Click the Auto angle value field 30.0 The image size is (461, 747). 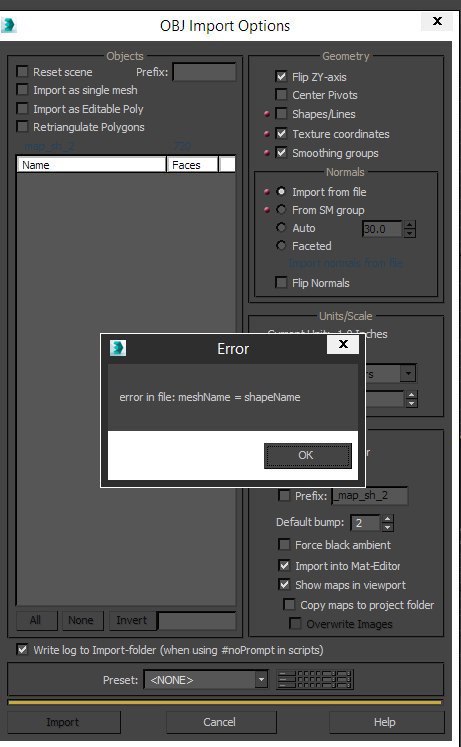[382, 229]
